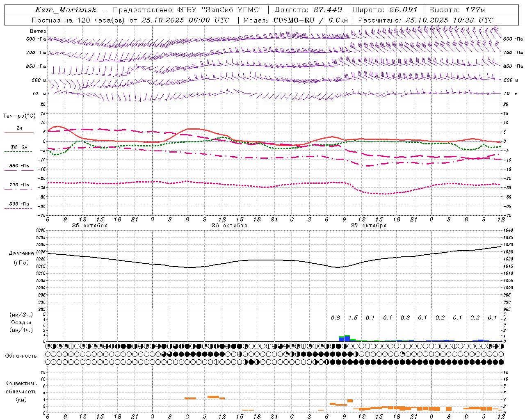Click the '(гПа)' unit under Давление
This screenshot has width=525, height=420.
click(x=21, y=263)
